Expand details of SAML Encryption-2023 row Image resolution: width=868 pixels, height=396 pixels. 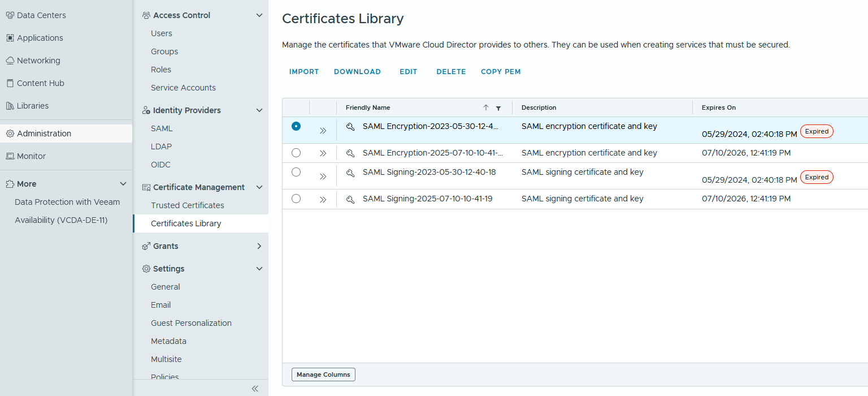(x=323, y=131)
